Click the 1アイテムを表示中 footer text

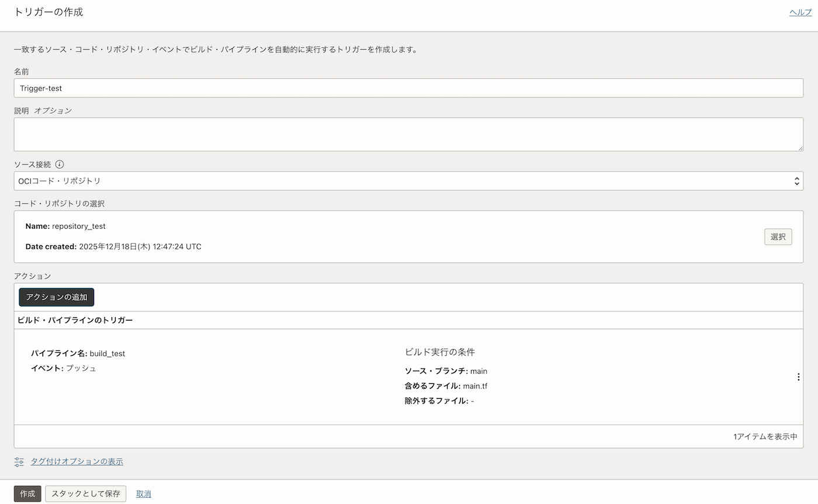click(765, 437)
